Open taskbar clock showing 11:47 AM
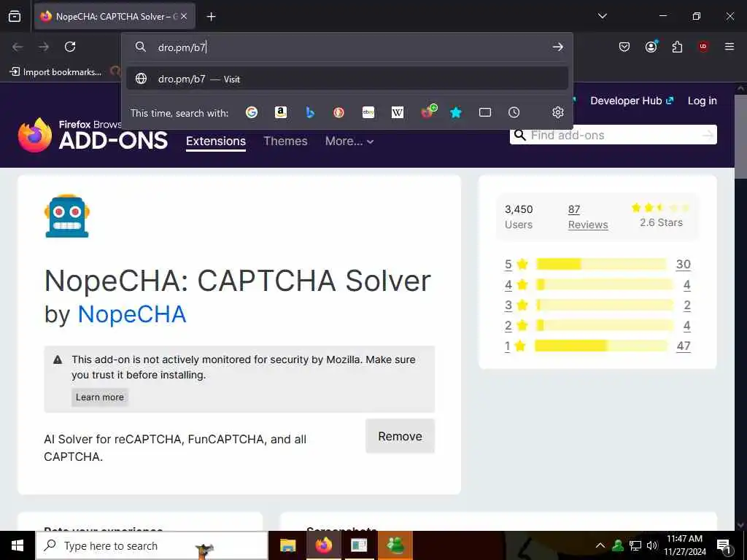Screen dimensions: 747x560 pyautogui.click(x=684, y=545)
